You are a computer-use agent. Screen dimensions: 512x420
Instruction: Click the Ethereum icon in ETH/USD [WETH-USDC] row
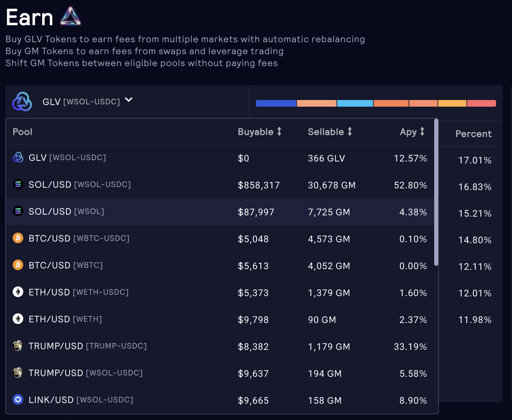pyautogui.click(x=18, y=292)
